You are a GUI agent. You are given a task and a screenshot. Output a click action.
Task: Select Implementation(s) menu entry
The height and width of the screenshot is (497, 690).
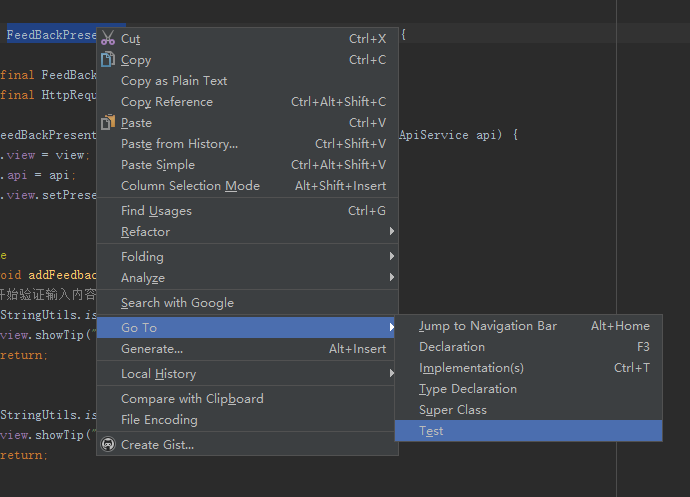(x=470, y=368)
